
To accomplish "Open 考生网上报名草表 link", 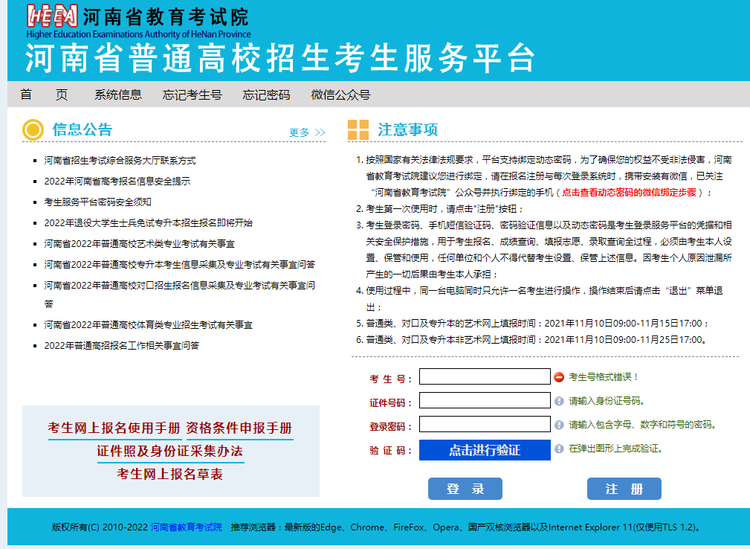I will (x=170, y=474).
